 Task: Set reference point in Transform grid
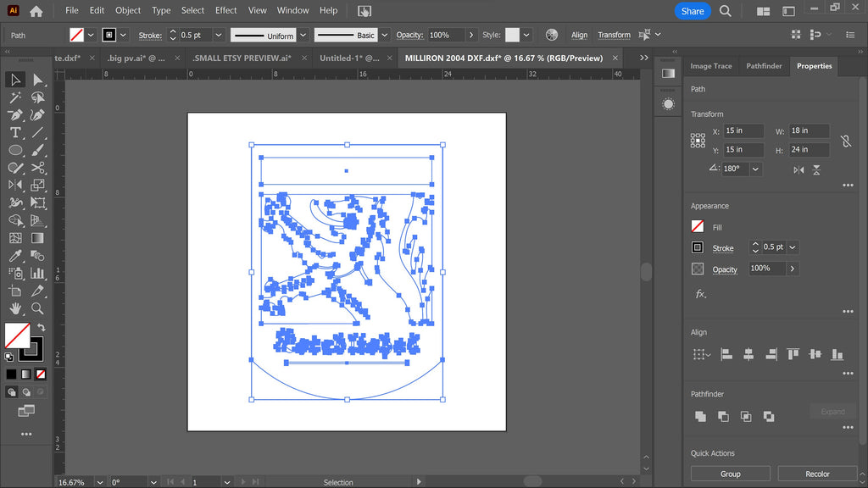pyautogui.click(x=698, y=141)
